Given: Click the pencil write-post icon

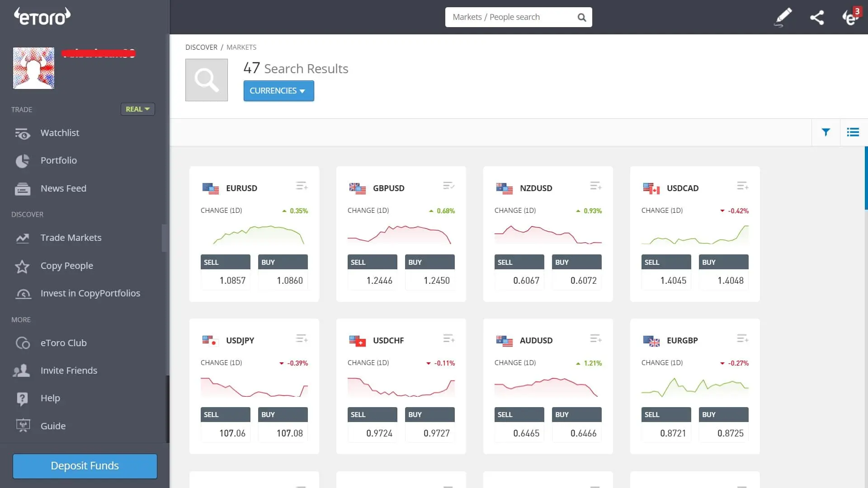Looking at the screenshot, I should coord(783,17).
